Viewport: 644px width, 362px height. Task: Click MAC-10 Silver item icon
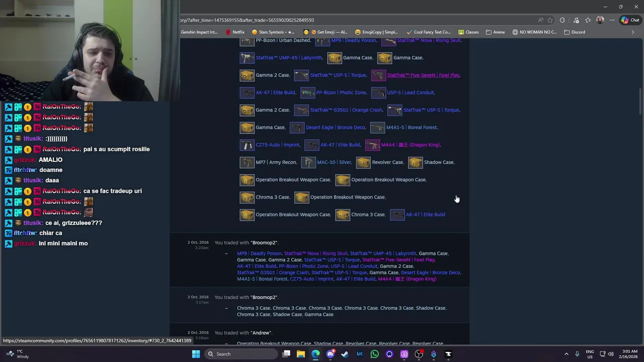click(308, 162)
